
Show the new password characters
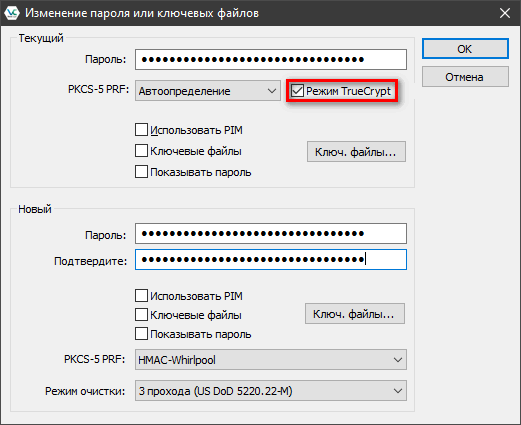(x=141, y=334)
